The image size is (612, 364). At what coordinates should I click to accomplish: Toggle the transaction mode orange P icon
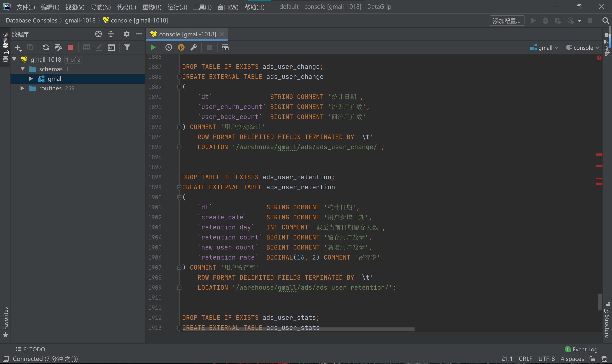tap(181, 47)
